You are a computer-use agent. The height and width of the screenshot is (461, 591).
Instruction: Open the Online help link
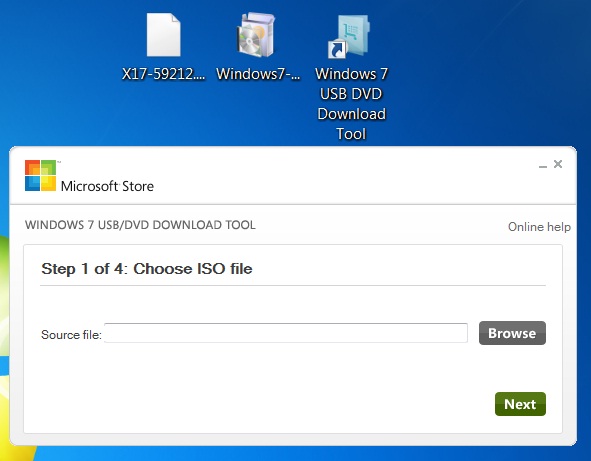[x=539, y=227]
